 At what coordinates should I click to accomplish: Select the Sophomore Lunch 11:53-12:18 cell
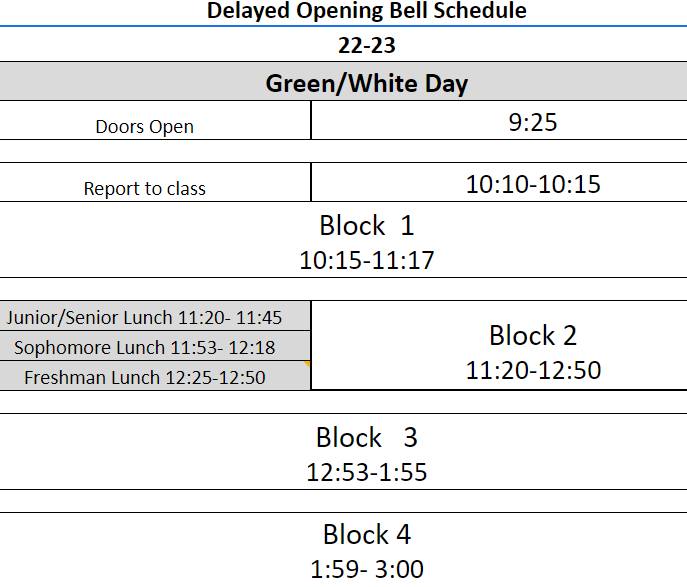(x=155, y=347)
